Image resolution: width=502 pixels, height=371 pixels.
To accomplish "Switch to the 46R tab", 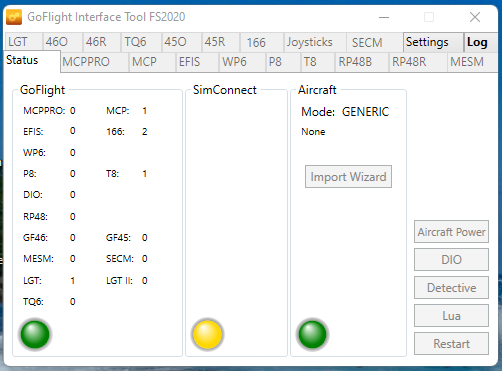I will pos(101,42).
